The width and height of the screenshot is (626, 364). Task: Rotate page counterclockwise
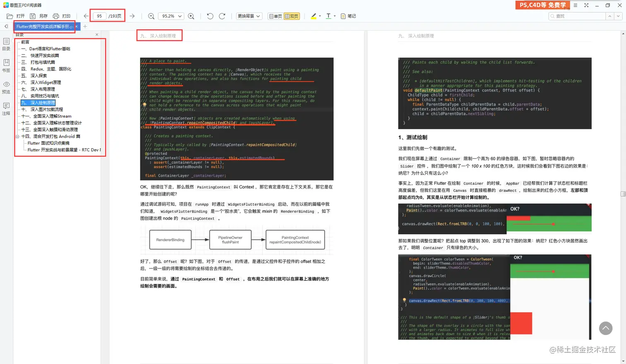(210, 16)
